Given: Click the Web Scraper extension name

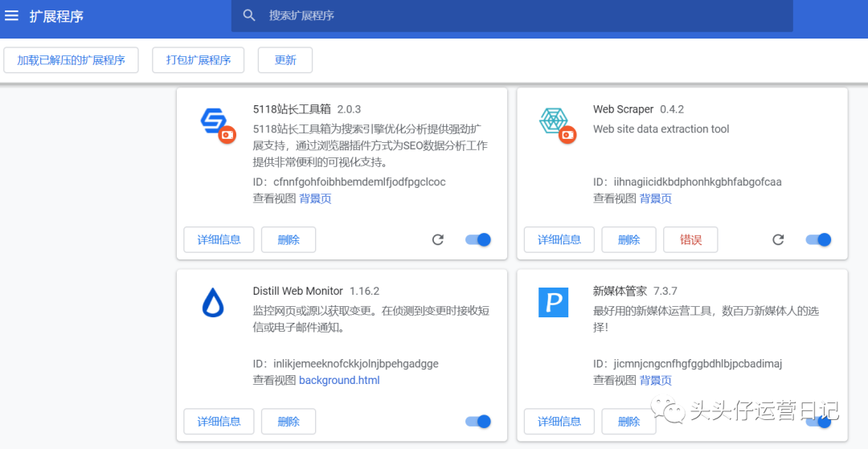Looking at the screenshot, I should [624, 109].
